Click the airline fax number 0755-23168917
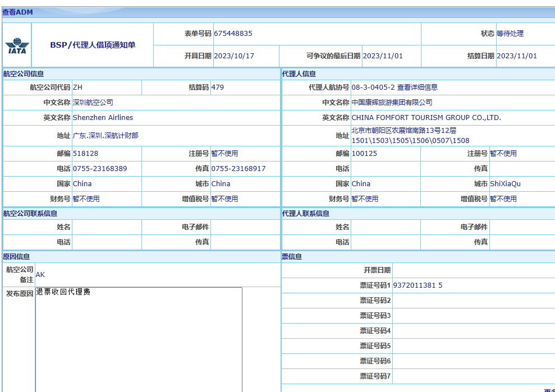 click(x=238, y=169)
